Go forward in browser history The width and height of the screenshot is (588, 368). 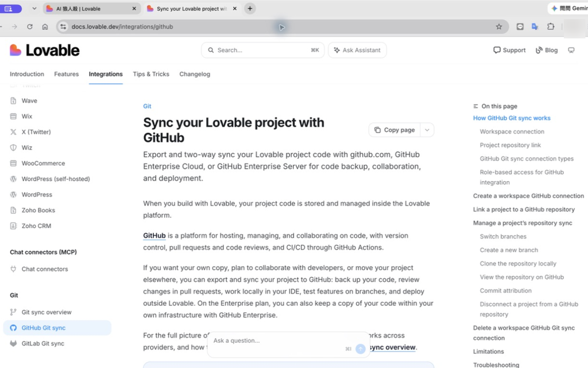[x=14, y=26]
